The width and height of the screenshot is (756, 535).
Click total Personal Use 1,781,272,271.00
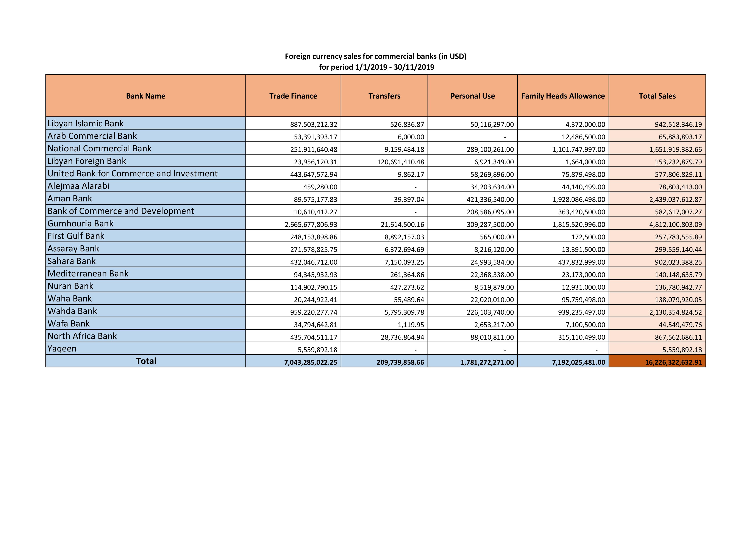[487, 362]
